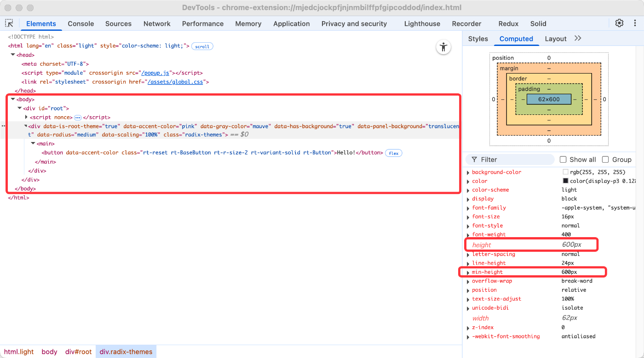Select the meta charset UTF-8 row
Viewport: 644px width, 358px height.
point(55,64)
